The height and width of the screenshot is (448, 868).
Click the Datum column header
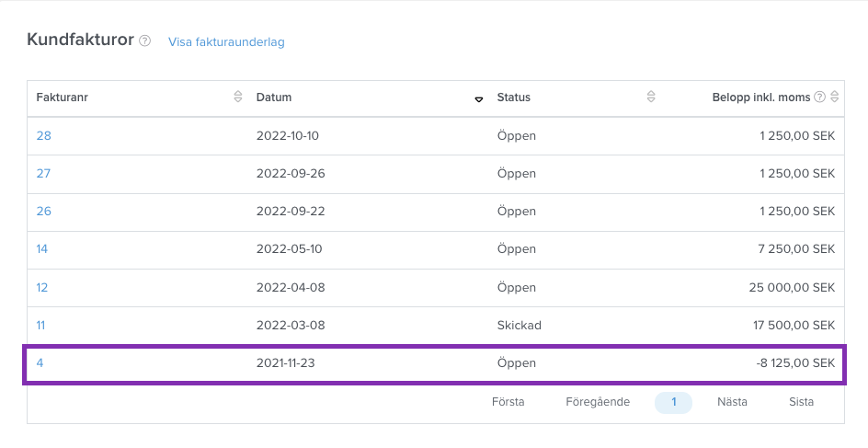click(x=274, y=97)
